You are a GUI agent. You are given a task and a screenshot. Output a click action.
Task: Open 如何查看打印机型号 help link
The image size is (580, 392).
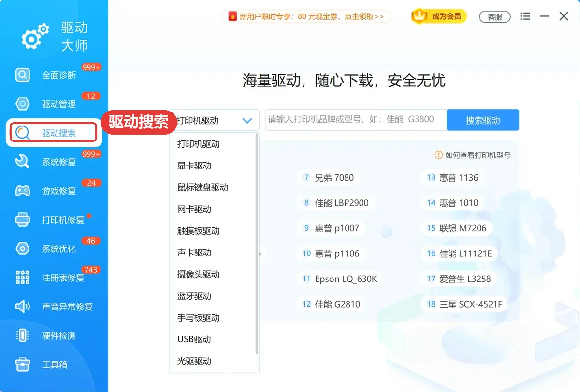tap(473, 155)
